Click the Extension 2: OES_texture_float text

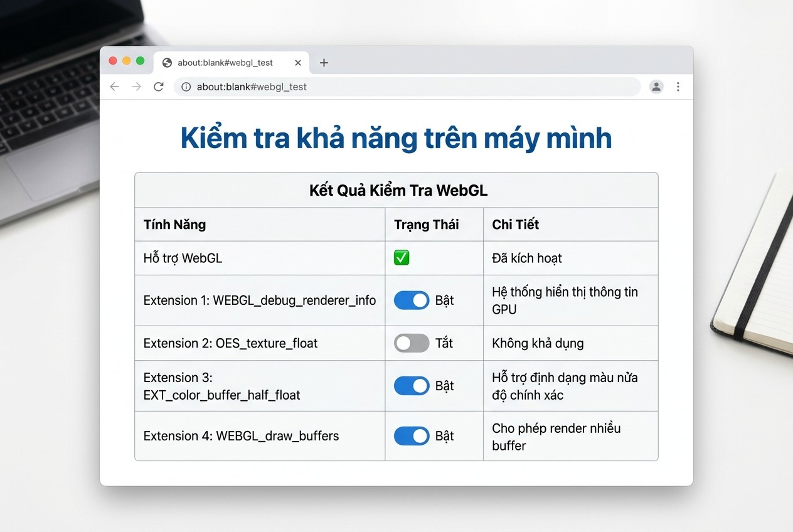tap(231, 343)
